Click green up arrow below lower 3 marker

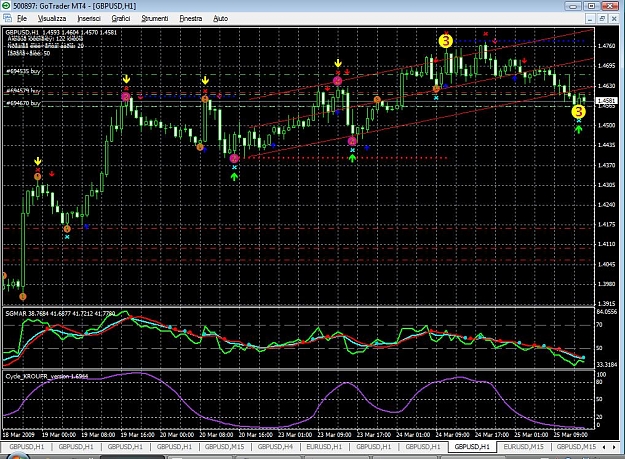[578, 129]
